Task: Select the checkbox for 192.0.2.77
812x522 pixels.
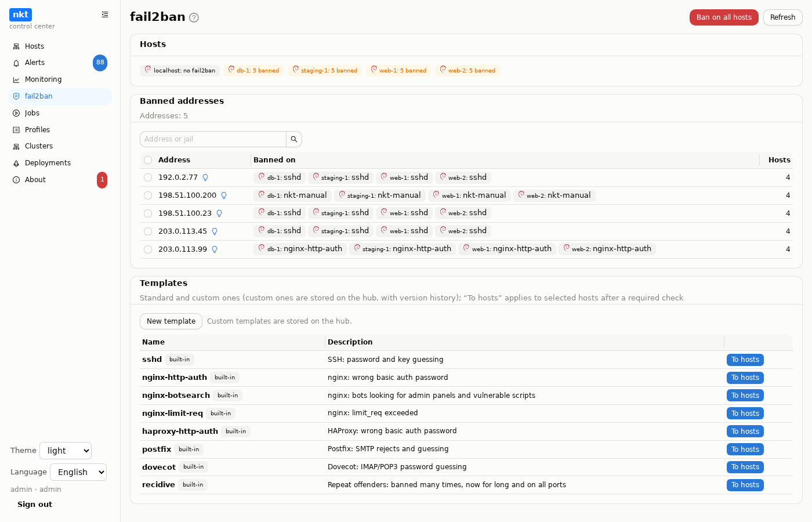Action: tap(148, 177)
